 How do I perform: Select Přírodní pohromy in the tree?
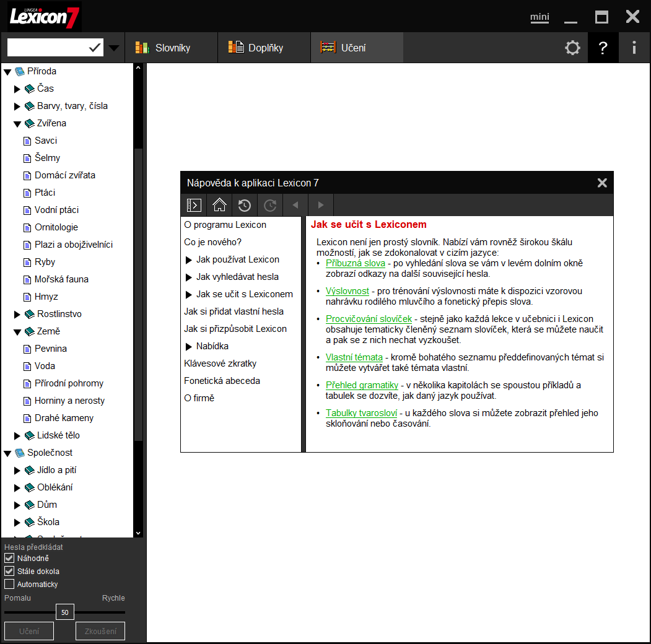69,383
